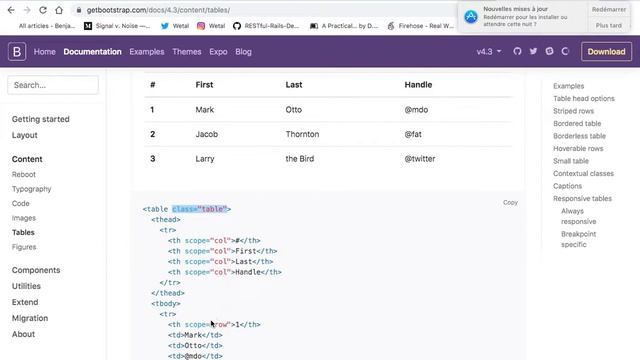Viewport: 640px width, 360px height.
Task: Open the Instagram Wetal bookmark
Action: point(211,26)
